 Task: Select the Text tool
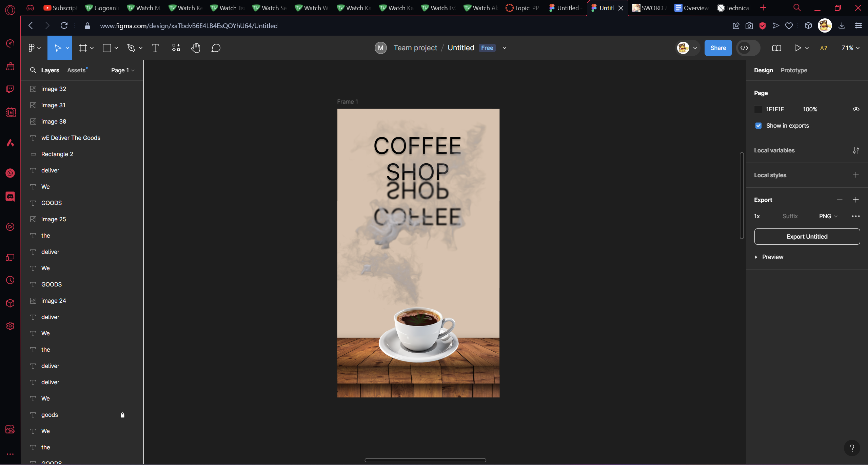(x=155, y=48)
